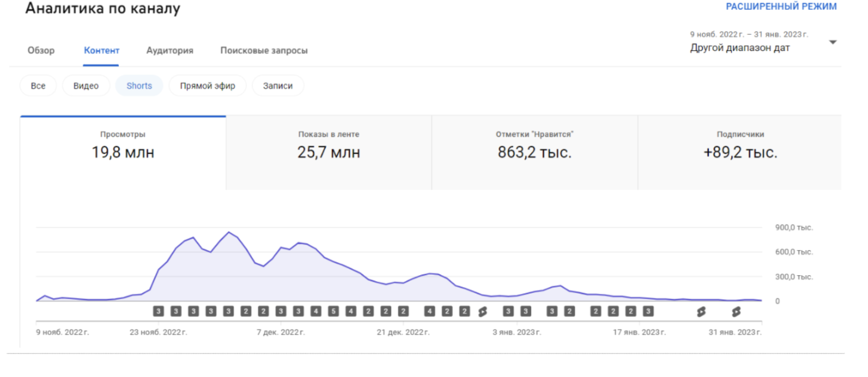Click the 3 янв. 2023 г. axis label

click(x=517, y=332)
